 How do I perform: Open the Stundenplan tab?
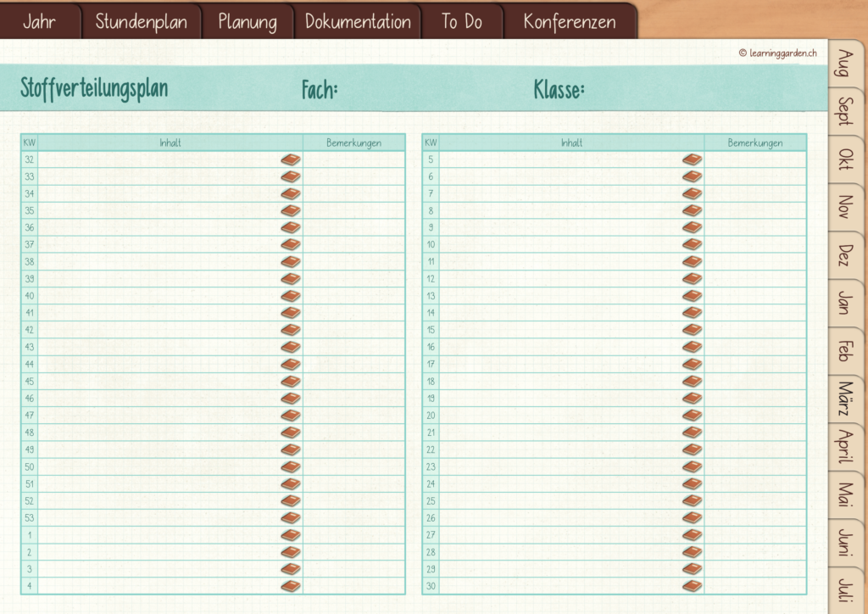142,21
